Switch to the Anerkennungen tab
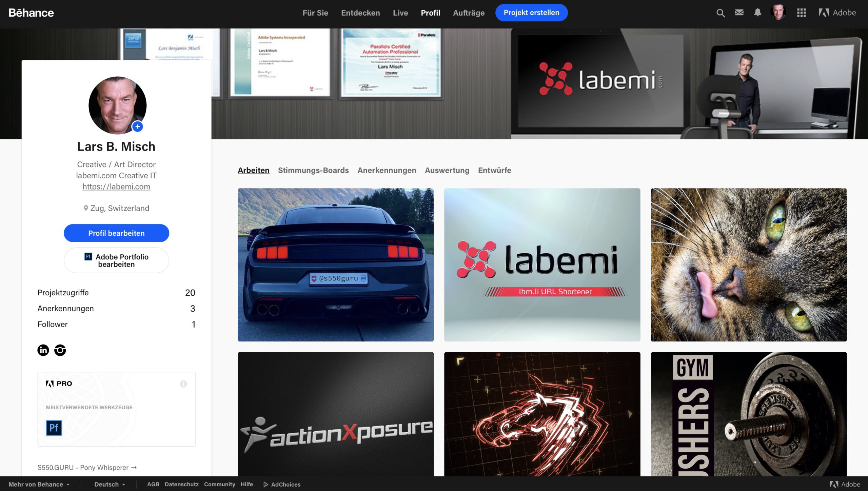868x491 pixels. pyautogui.click(x=387, y=170)
